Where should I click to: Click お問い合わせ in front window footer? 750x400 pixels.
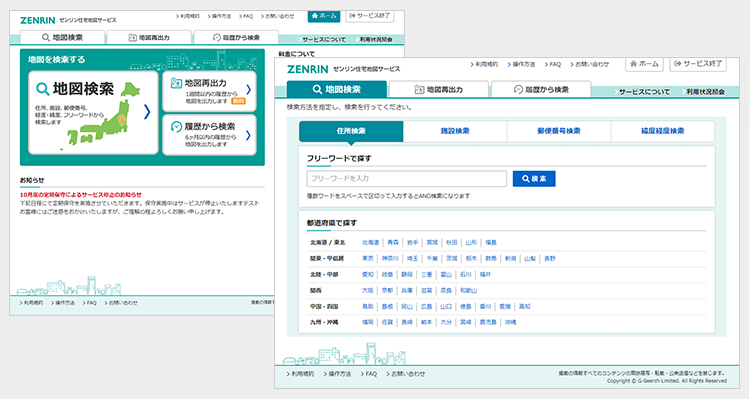[406, 374]
